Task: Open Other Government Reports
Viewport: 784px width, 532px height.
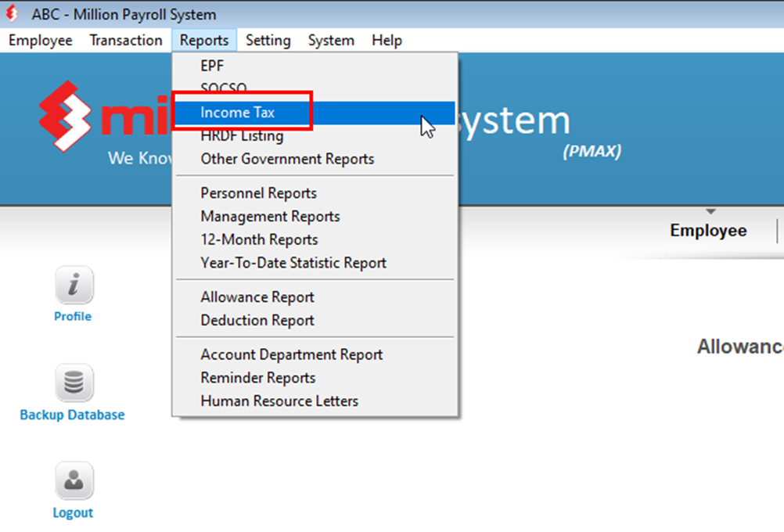Action: [315, 159]
